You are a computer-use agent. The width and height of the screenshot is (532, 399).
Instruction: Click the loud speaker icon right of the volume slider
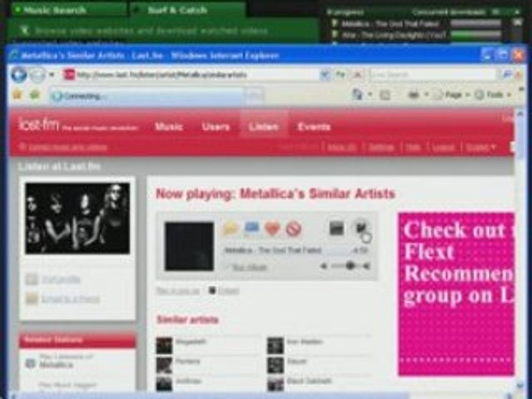coord(366,267)
